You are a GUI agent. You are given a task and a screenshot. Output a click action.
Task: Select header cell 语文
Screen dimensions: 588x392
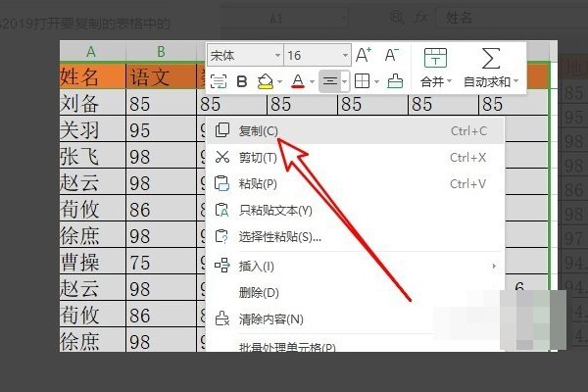pyautogui.click(x=162, y=76)
